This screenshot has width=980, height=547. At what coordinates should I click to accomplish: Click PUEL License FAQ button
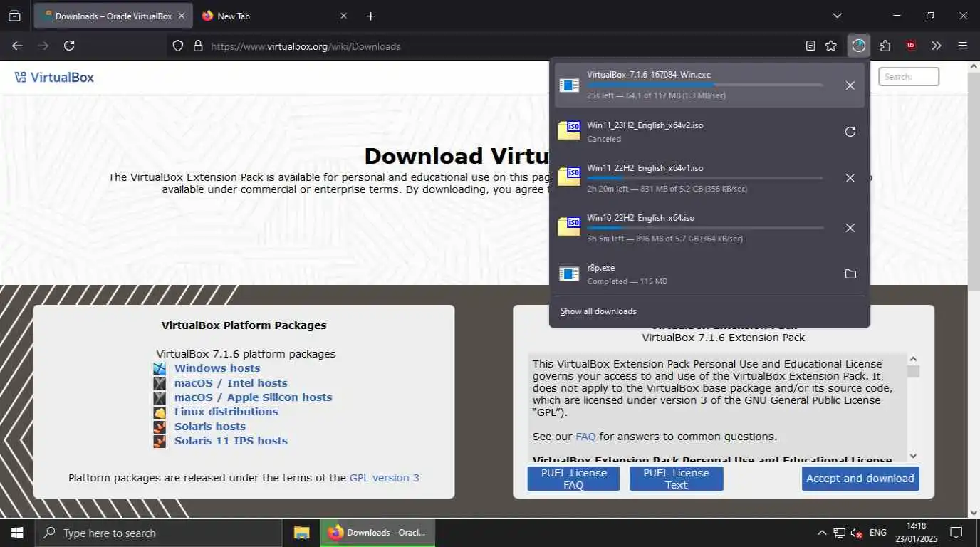click(573, 479)
